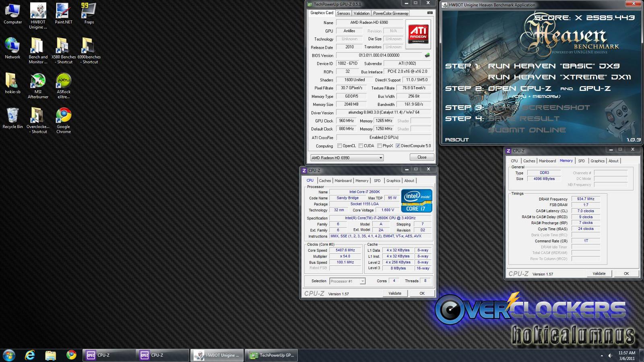This screenshot has width=644, height=362.
Task: Open Windows Explorer taskbar icon
Action: point(50,355)
